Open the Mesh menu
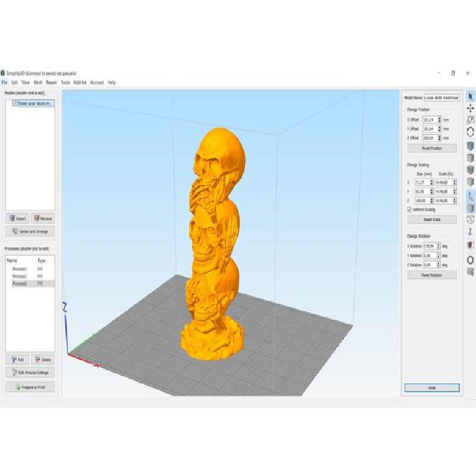Image resolution: width=476 pixels, height=476 pixels. pos(38,83)
